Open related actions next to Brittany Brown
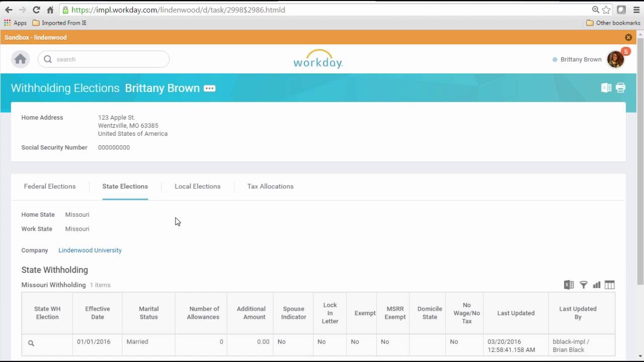 (210, 88)
